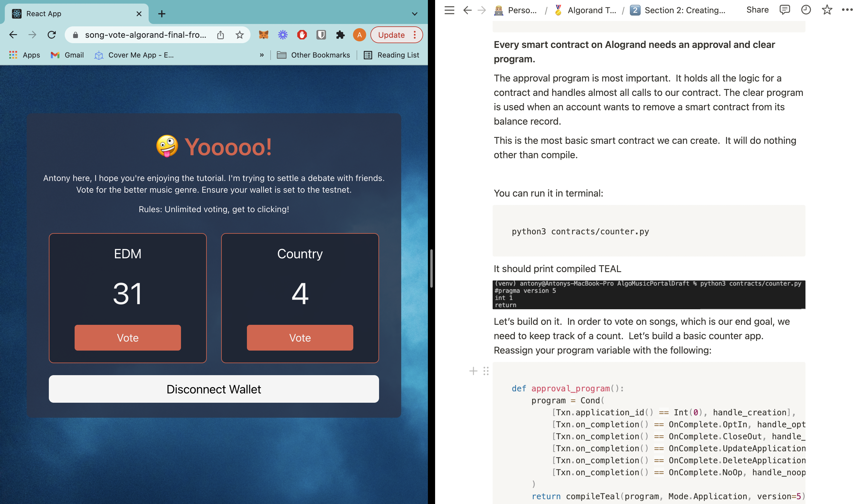Open the Apps bookmark shortcut
The image size is (863, 504).
25,55
